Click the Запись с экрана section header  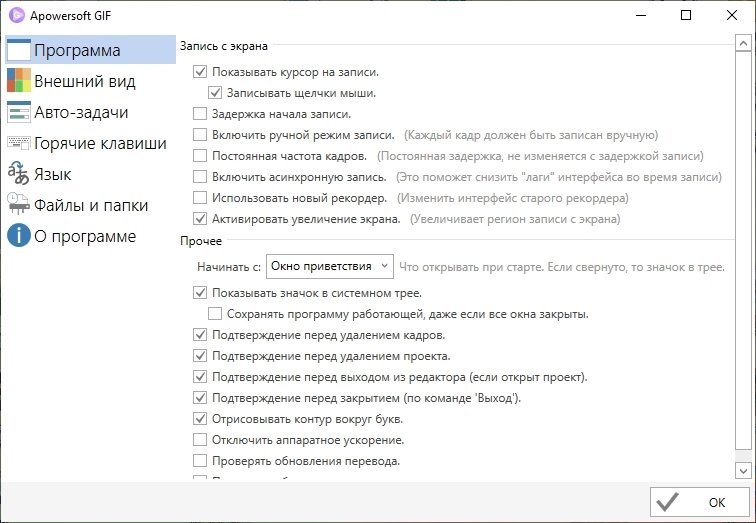(x=224, y=46)
